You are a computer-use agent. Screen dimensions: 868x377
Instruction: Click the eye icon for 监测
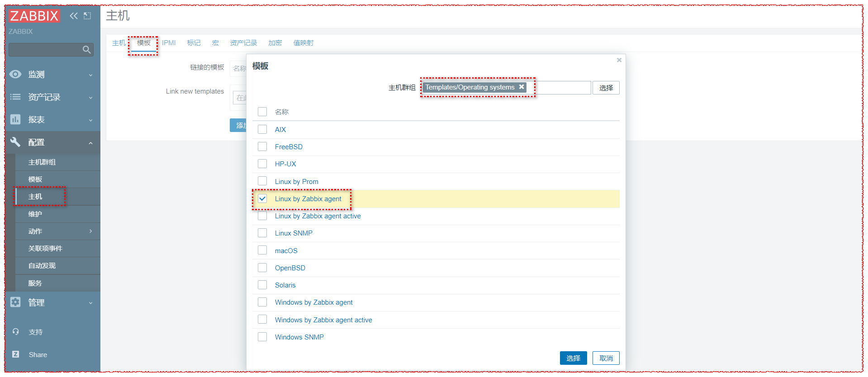click(x=15, y=74)
